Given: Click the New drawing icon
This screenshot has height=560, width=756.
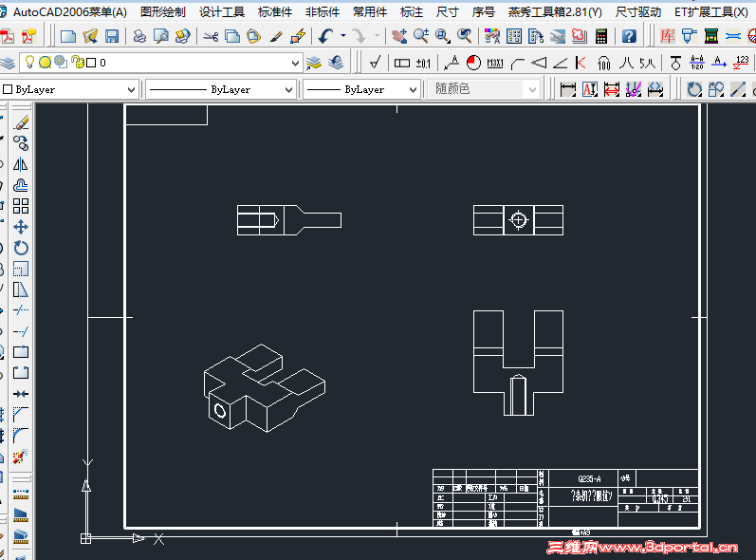Looking at the screenshot, I should 68,36.
